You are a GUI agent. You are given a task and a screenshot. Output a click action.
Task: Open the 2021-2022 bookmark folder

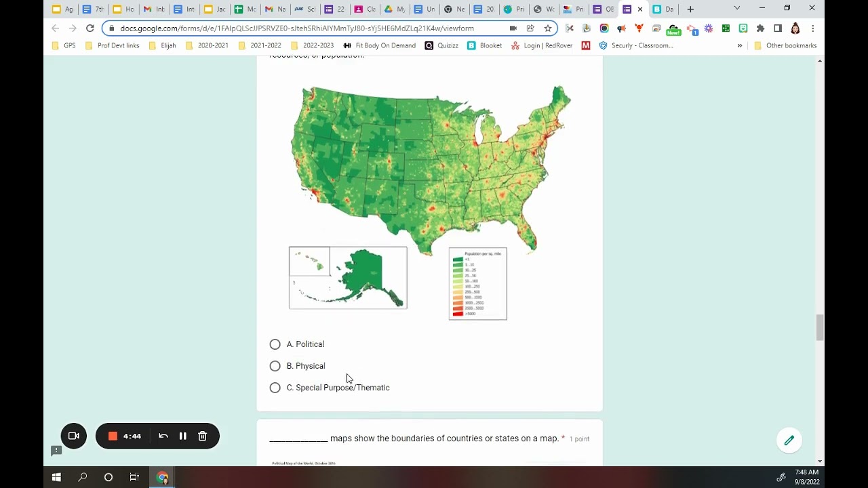(260, 45)
